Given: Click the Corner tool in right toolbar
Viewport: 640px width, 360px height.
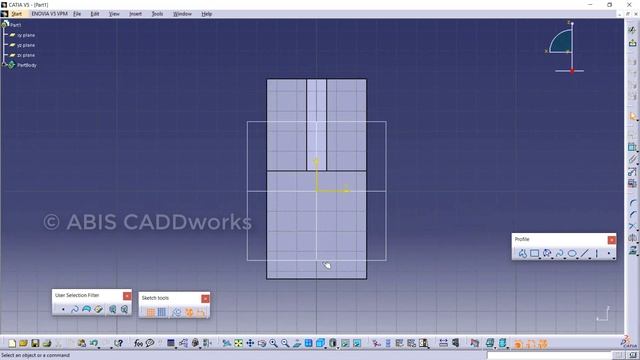Looking at the screenshot, I should (x=632, y=202).
